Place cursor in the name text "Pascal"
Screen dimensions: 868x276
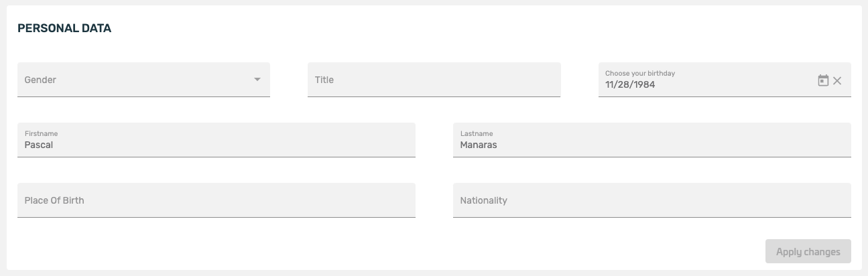[39, 145]
